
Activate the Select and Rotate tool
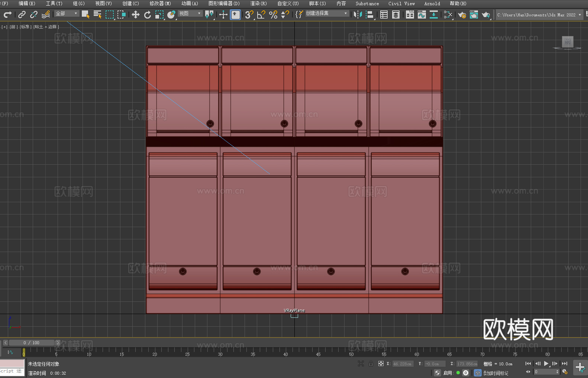(148, 14)
